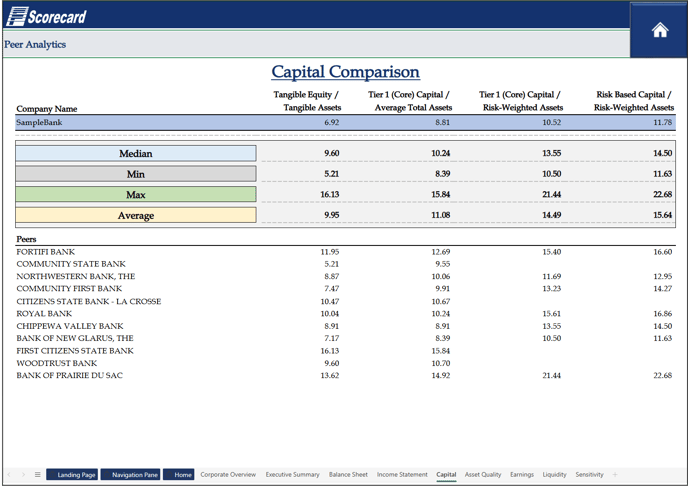
Task: Click Average value 15.64
Action: coord(663,215)
